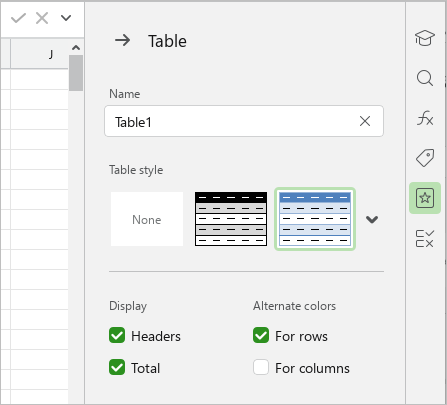The image size is (447, 405).
Task: Click the back arrow beside Table title
Action: pyautogui.click(x=123, y=41)
